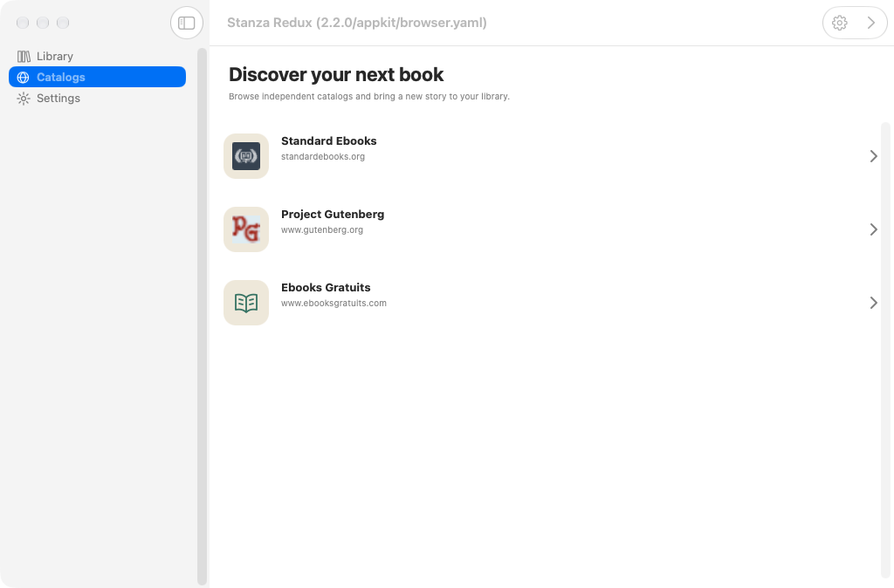Open the Standard Ebooks catalog icon
The width and height of the screenshot is (894, 588).
(x=246, y=156)
